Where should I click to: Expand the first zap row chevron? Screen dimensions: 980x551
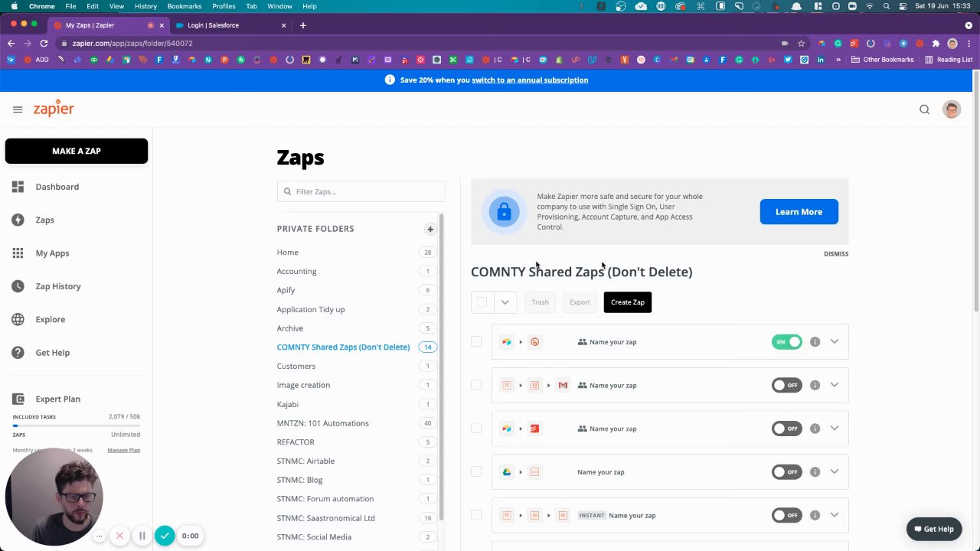point(835,342)
